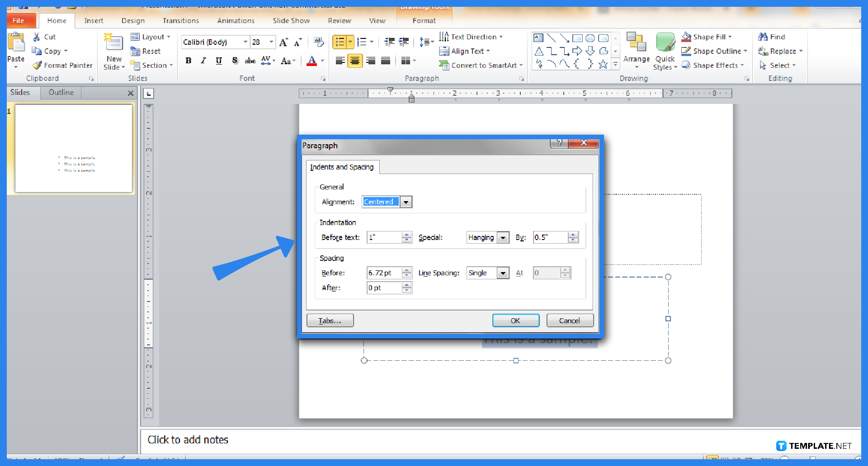Click the Format Painter brush icon

pos(37,65)
